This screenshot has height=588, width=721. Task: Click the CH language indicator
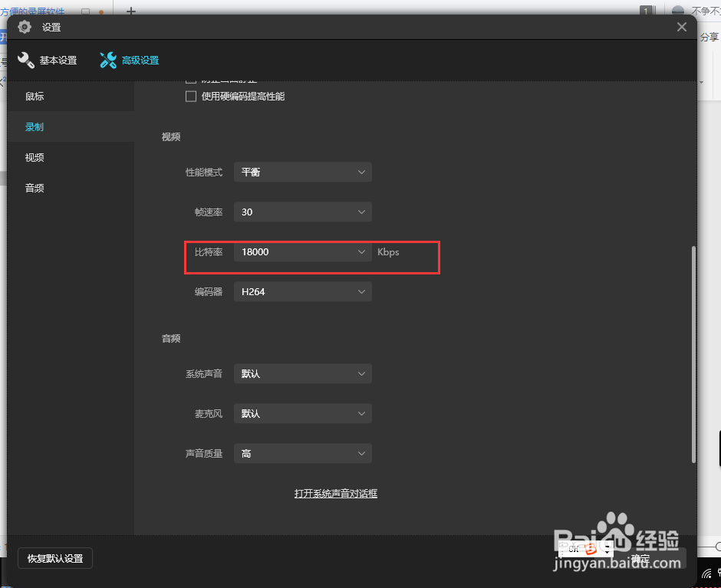point(572,548)
